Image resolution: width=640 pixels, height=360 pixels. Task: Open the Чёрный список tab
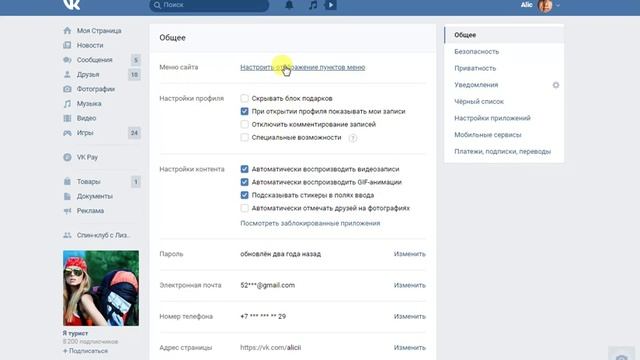[504, 102]
